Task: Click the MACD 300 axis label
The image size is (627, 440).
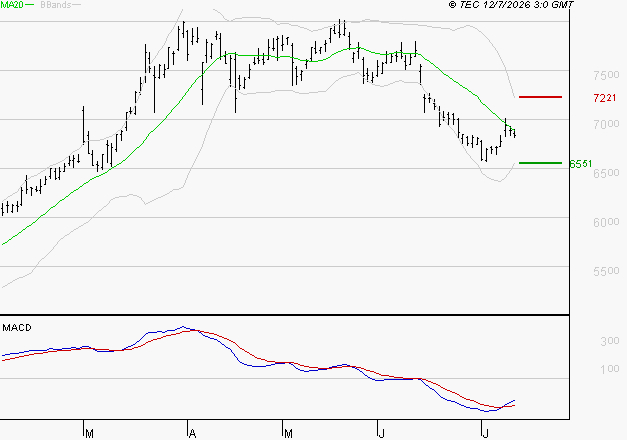Action: [x=610, y=341]
